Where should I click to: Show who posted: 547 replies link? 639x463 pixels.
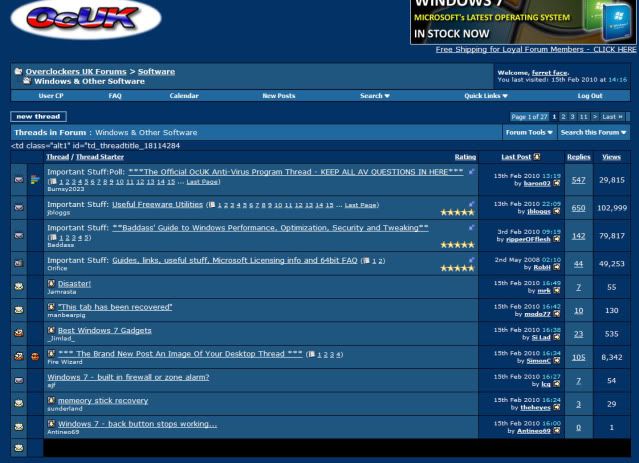578,180
